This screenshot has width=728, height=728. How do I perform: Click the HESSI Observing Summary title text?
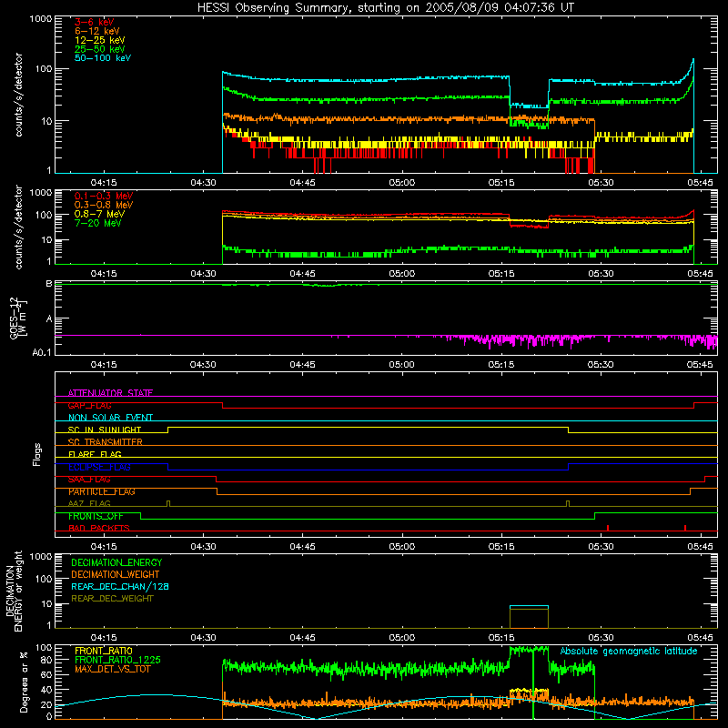(x=385, y=8)
